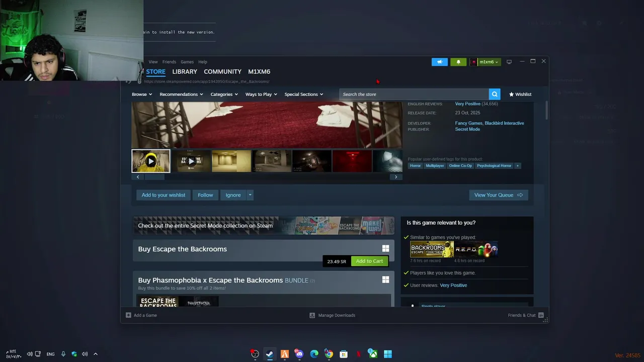Open Steam announcements megaphone icon
644x362 pixels.
tap(439, 62)
